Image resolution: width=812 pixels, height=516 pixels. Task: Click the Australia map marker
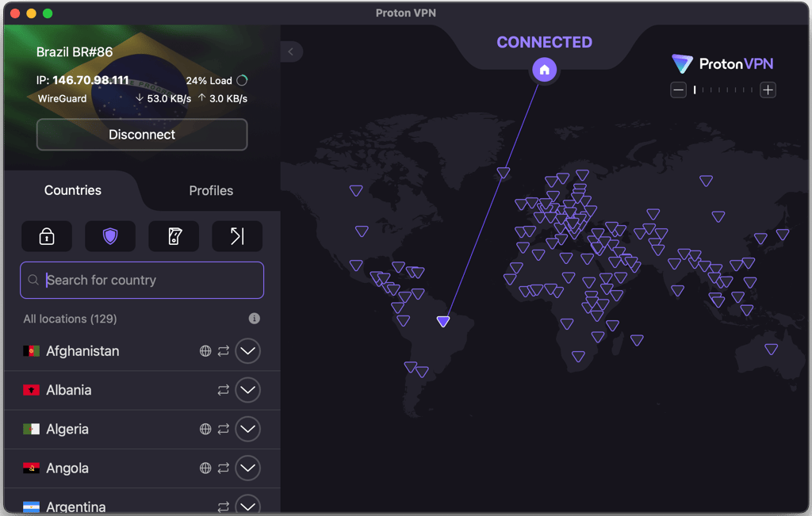pos(771,350)
